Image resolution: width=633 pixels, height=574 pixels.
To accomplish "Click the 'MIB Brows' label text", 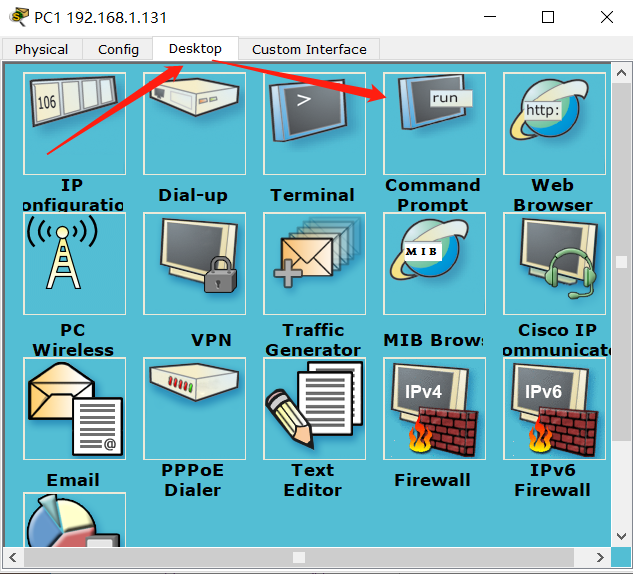I will pos(433,340).
